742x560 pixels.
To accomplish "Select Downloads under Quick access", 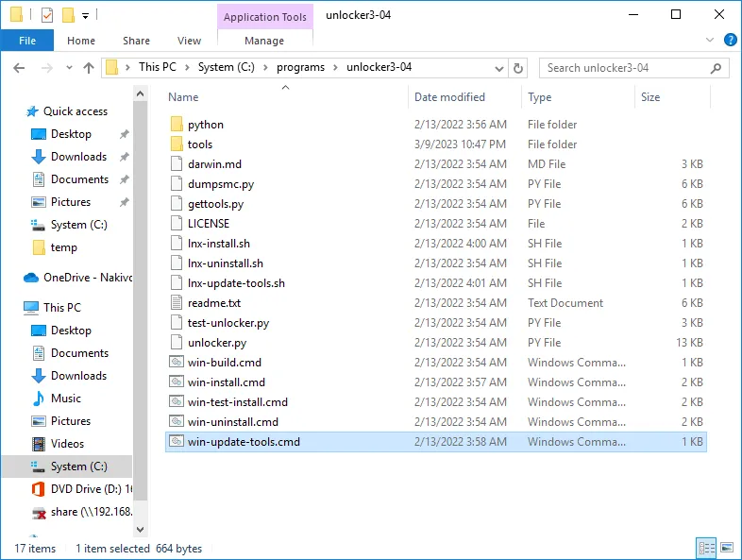I will (x=78, y=157).
